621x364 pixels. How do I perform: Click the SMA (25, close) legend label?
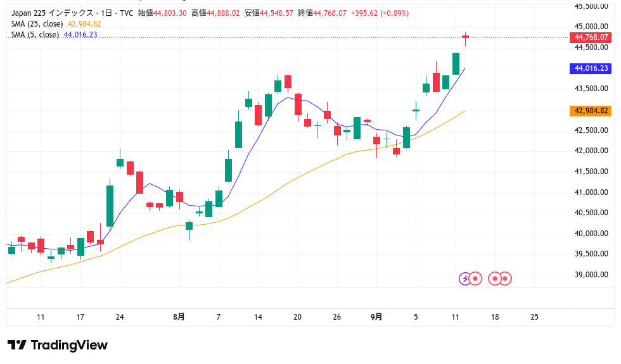click(x=37, y=24)
